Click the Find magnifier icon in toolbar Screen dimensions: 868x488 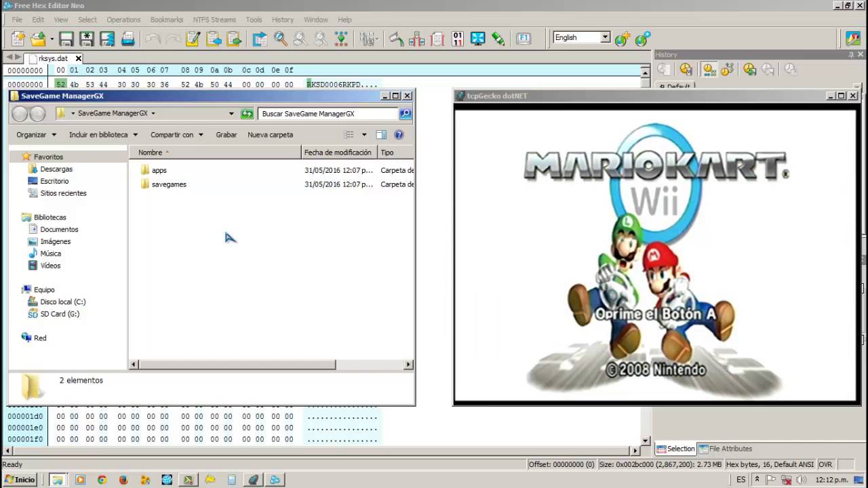(x=280, y=39)
